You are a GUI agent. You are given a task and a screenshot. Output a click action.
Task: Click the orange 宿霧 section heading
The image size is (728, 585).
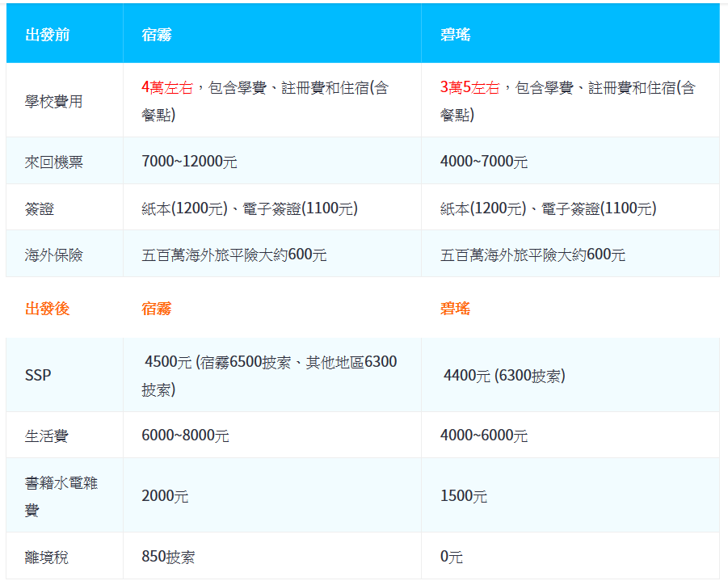point(156,309)
